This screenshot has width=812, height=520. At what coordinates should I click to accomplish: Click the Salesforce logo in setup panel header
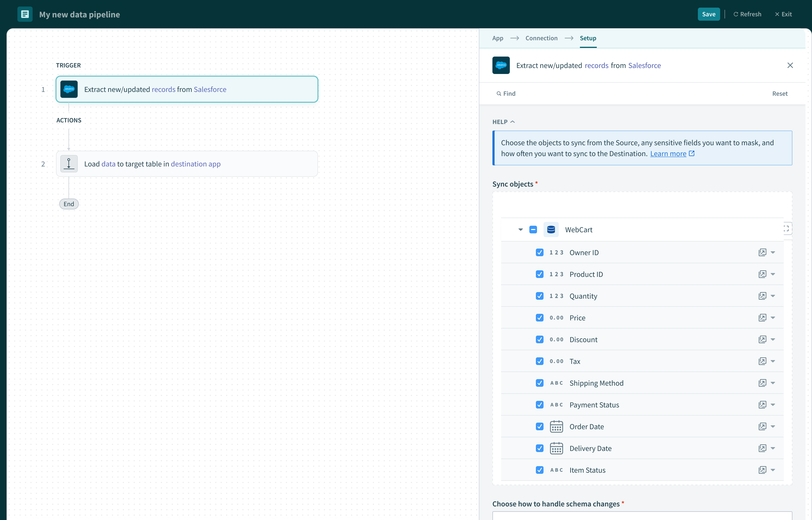point(501,66)
